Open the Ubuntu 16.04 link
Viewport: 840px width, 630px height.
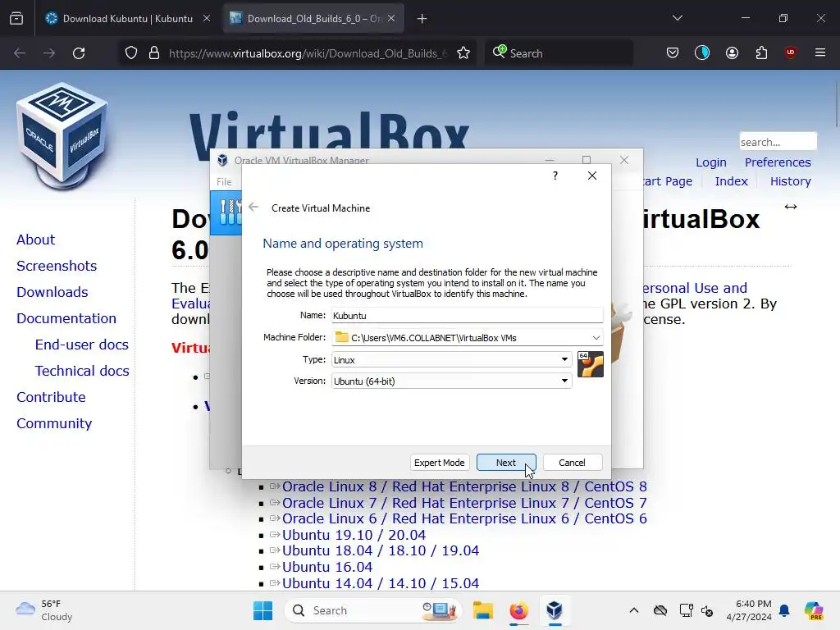[327, 567]
